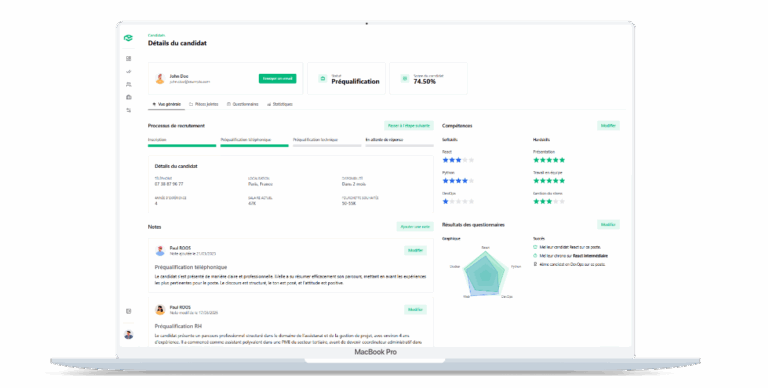Image resolution: width=768 pixels, height=388 pixels.
Task: Set React rating to the fourth star
Action: 465,160
